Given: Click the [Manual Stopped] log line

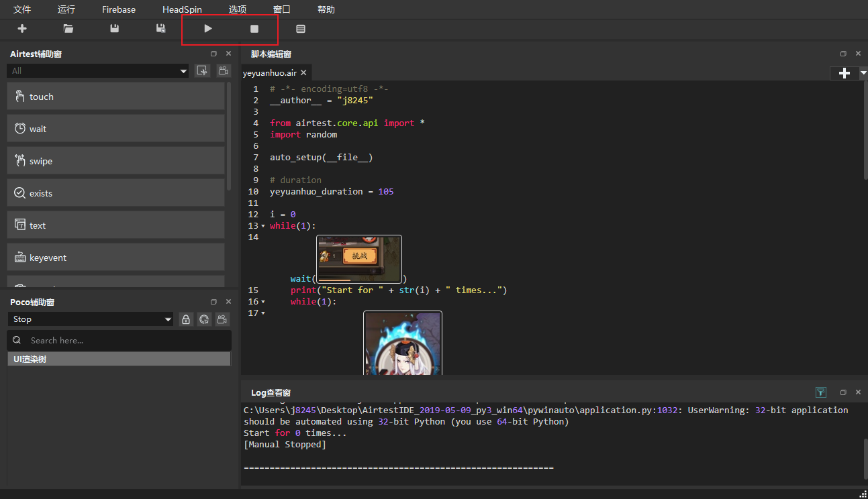Looking at the screenshot, I should click(x=285, y=445).
